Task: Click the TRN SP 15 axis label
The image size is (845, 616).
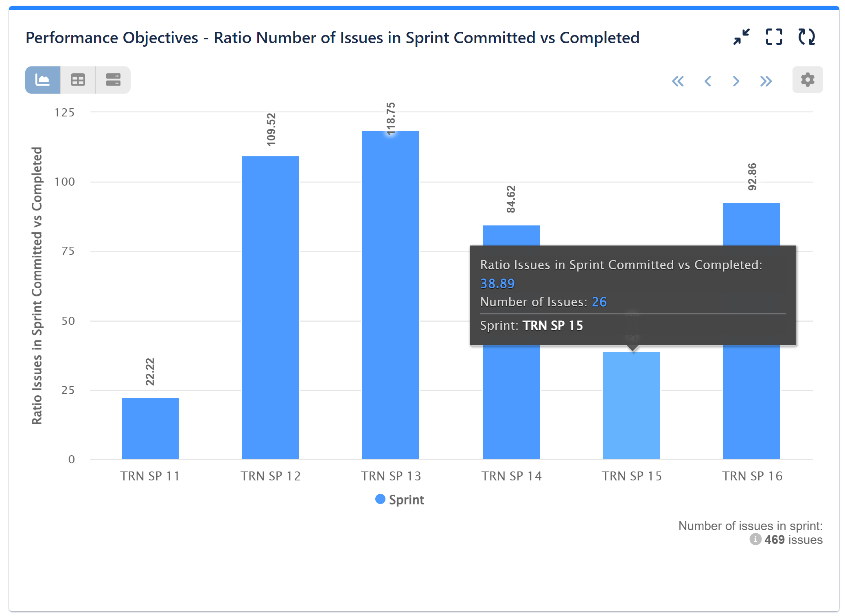Action: (631, 476)
